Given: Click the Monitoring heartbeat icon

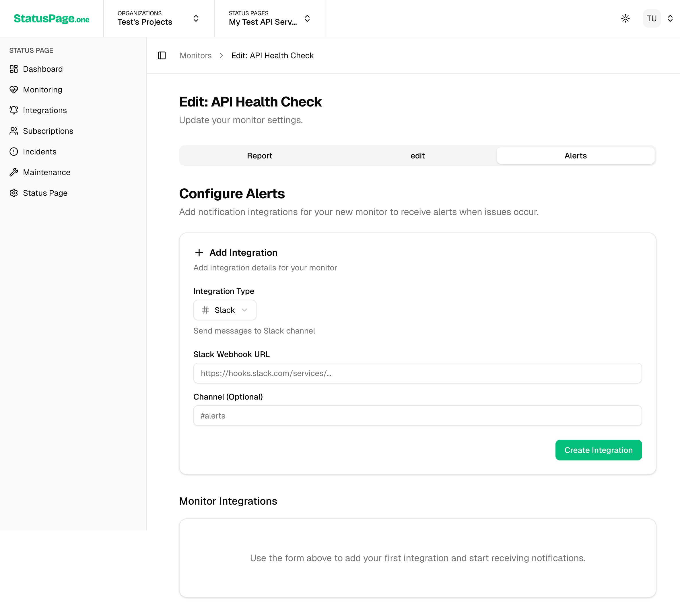Looking at the screenshot, I should (x=14, y=90).
